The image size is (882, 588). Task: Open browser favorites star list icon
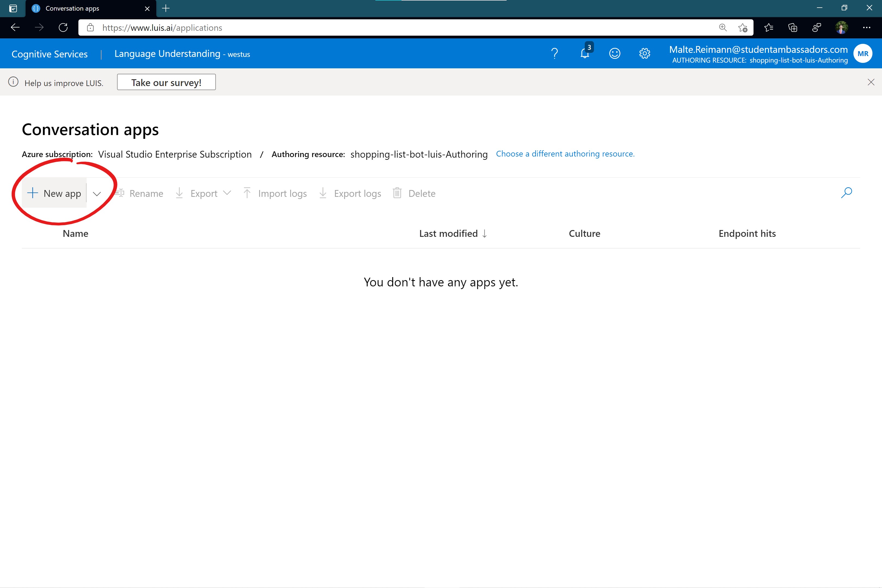(769, 28)
